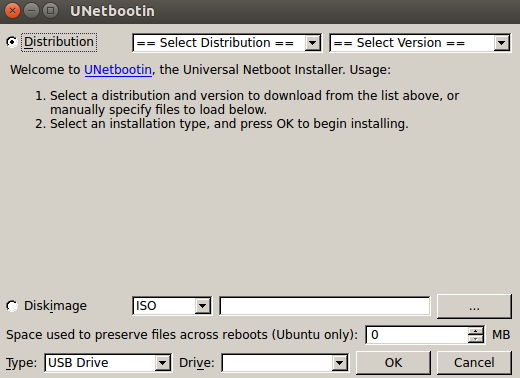Open the Select Version dropdown

420,43
